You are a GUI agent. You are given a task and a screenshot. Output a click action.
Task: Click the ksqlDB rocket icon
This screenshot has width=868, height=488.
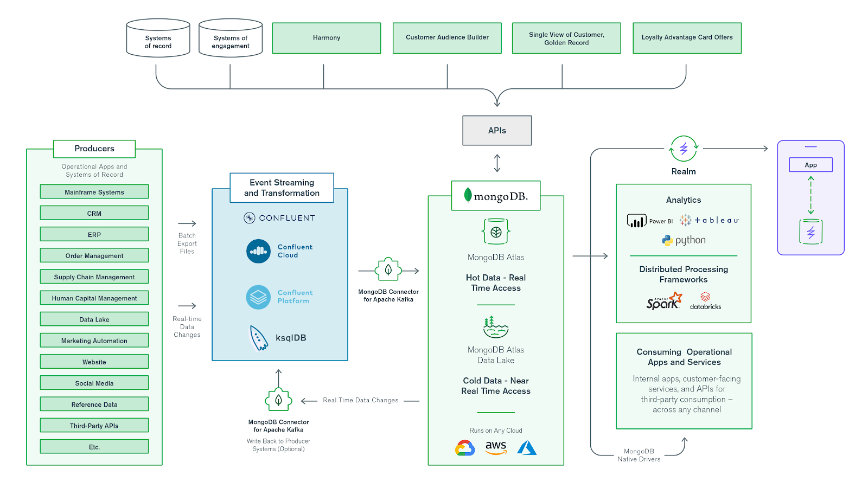[258, 338]
